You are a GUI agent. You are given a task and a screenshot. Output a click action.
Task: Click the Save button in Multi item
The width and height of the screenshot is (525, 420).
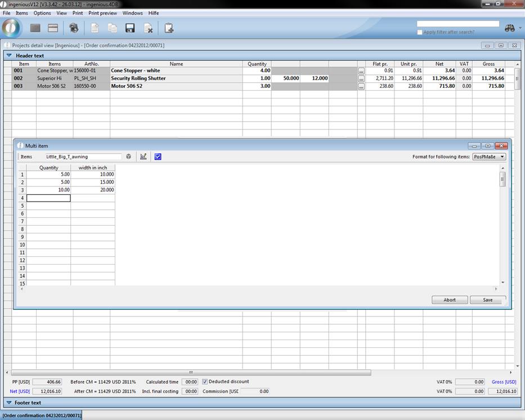pos(488,300)
